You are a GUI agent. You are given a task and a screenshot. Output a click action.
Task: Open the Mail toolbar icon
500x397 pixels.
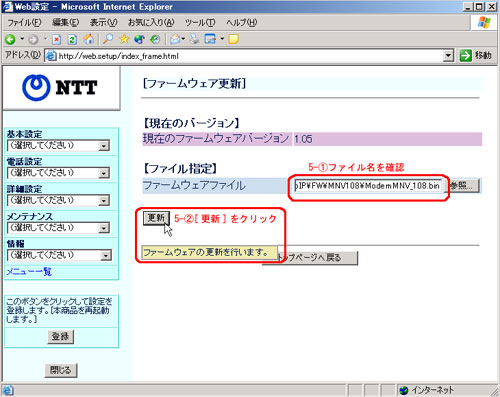175,39
